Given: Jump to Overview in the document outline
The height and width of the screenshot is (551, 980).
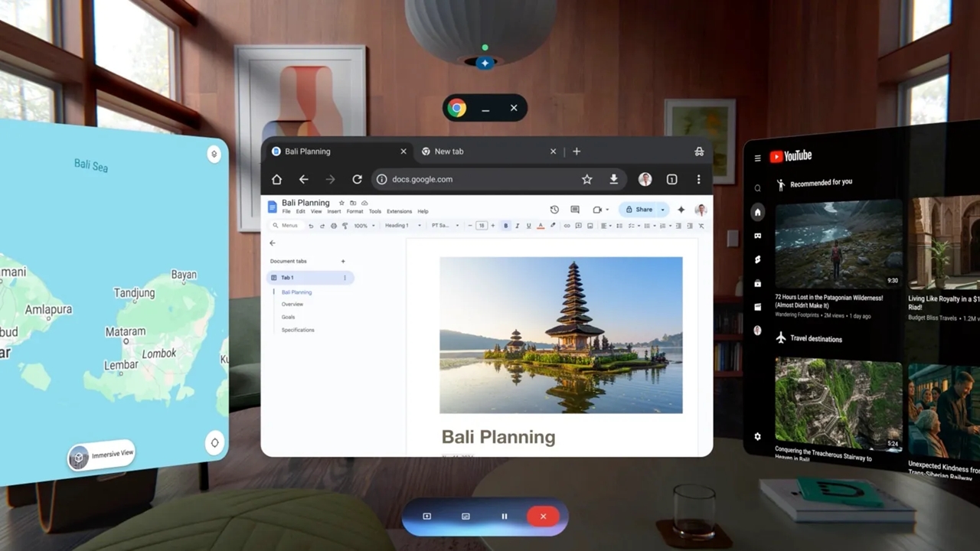Looking at the screenshot, I should tap(292, 305).
